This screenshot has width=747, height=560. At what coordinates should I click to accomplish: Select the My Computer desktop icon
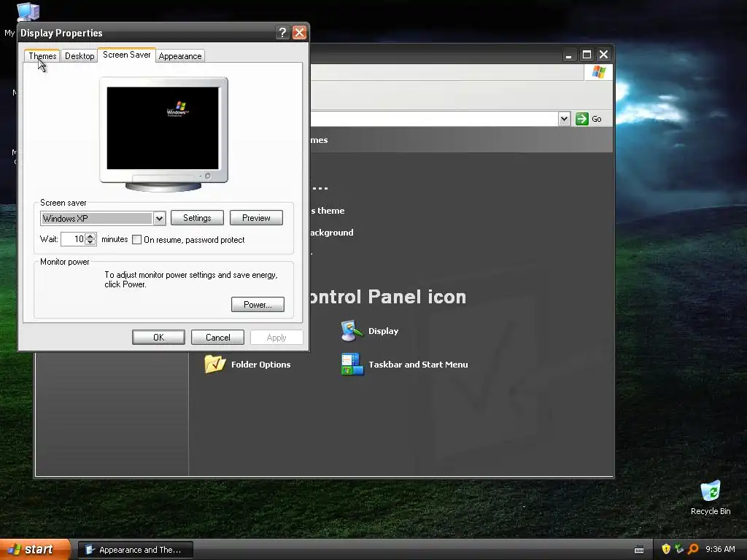[28, 12]
